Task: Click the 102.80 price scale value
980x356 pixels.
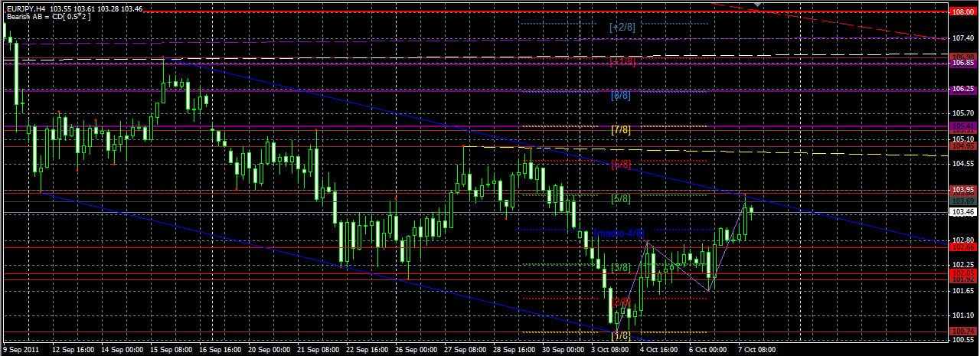Action: 963,240
